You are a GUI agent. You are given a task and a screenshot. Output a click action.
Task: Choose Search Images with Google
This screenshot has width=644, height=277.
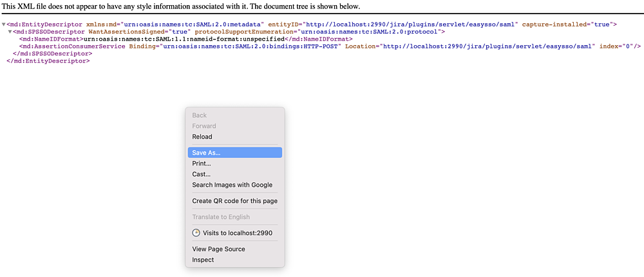pyautogui.click(x=235, y=185)
